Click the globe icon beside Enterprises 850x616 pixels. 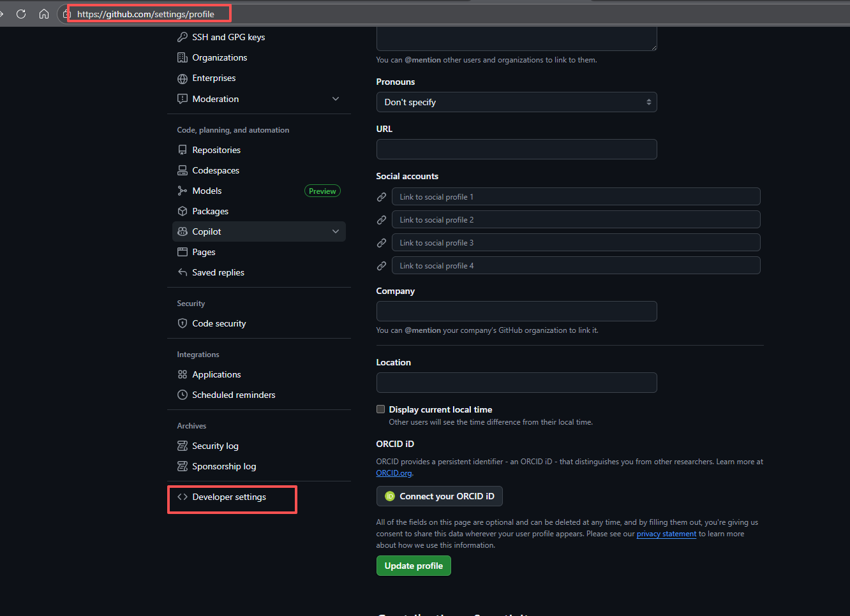[x=183, y=78]
